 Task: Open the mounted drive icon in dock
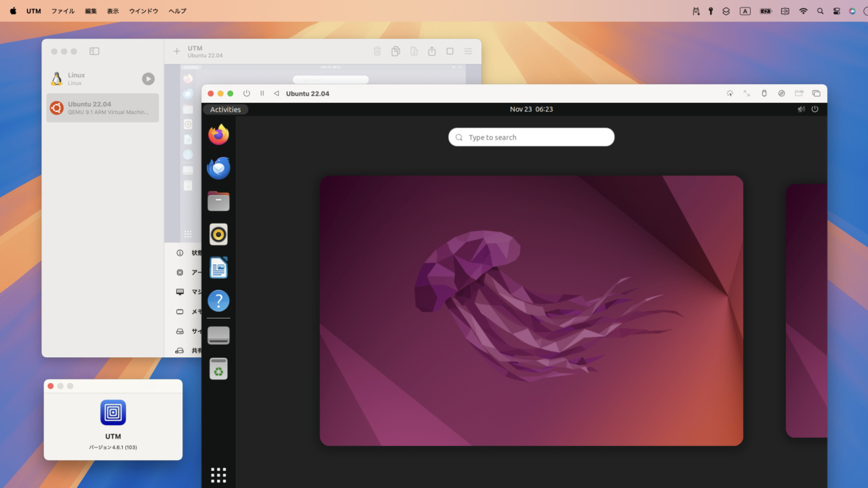218,335
